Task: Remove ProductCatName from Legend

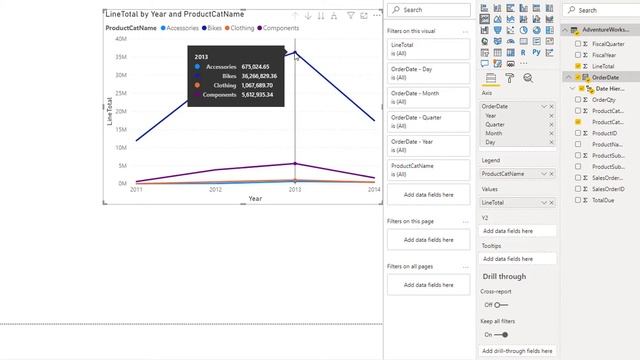Action: coord(551,174)
